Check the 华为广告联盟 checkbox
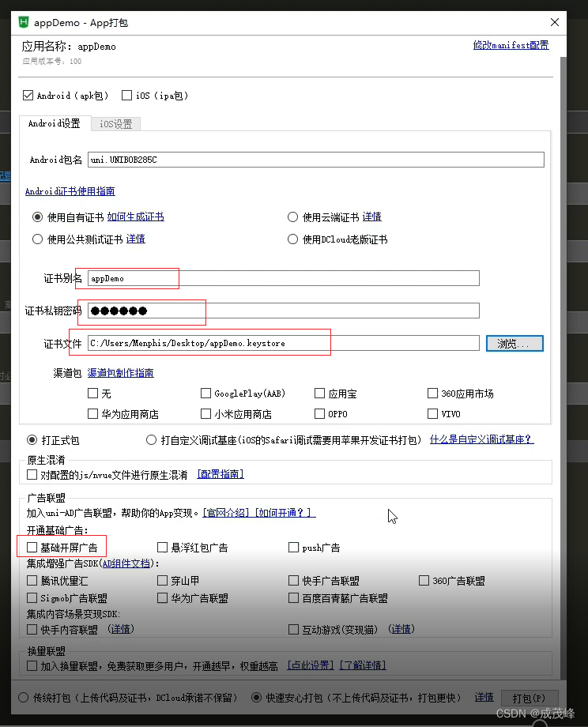 pyautogui.click(x=162, y=598)
